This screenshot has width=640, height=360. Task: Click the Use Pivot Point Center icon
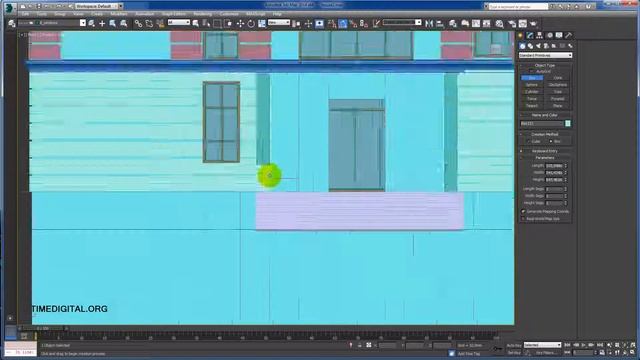pos(297,24)
